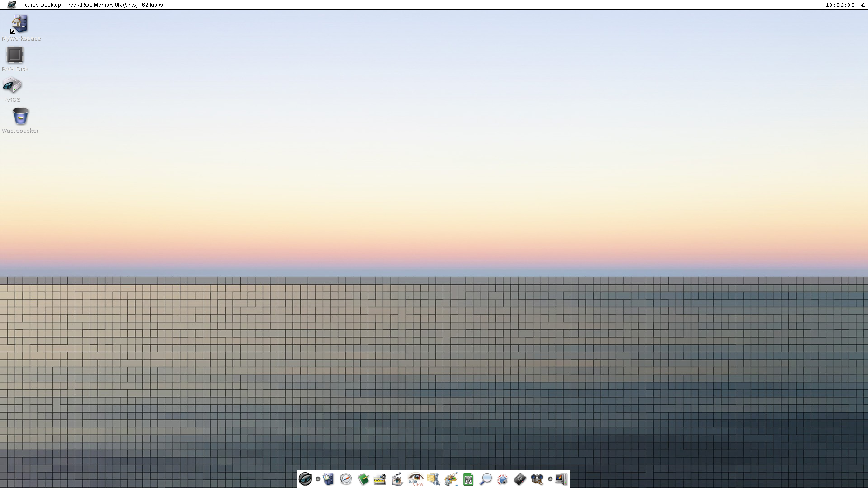
Task: Open the green notebook text editor icon
Action: 363,479
